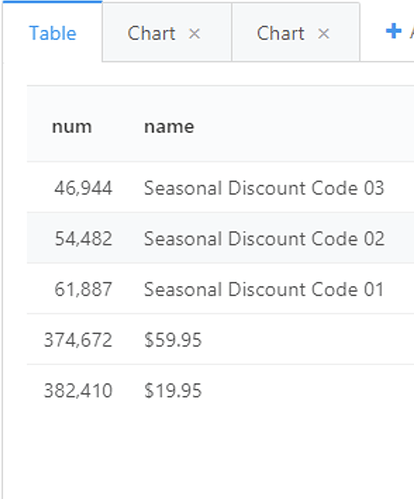Click the blue plus add icon
The height and width of the screenshot is (499, 414).
click(394, 31)
